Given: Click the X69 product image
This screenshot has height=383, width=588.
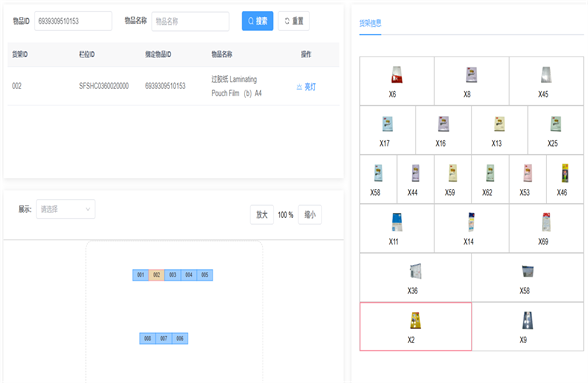Looking at the screenshot, I should (546, 222).
